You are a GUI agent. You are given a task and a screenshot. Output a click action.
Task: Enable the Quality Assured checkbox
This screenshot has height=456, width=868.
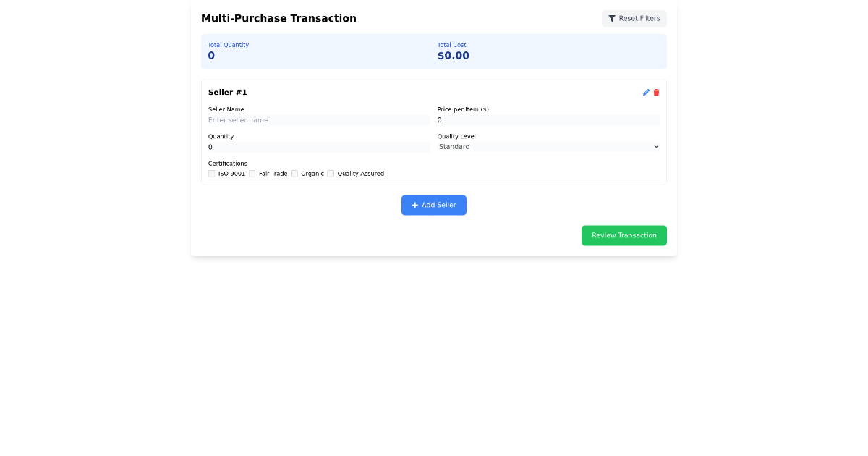coord(331,173)
